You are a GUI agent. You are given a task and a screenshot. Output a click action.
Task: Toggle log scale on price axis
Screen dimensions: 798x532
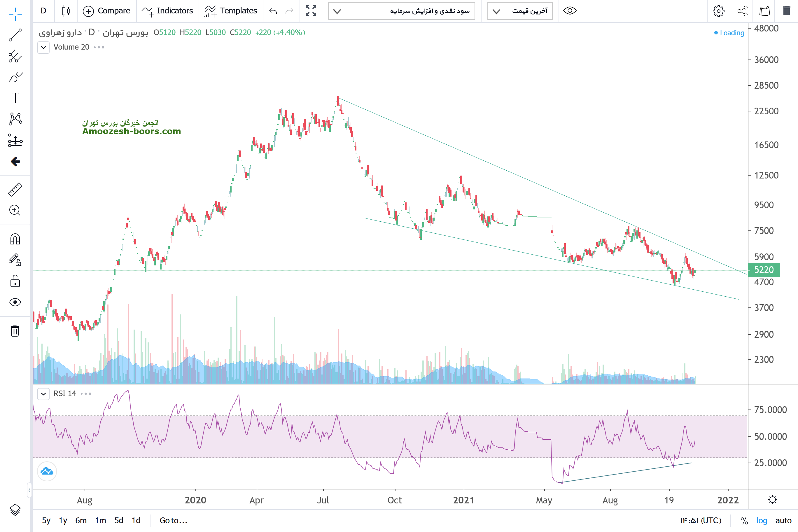[761, 520]
